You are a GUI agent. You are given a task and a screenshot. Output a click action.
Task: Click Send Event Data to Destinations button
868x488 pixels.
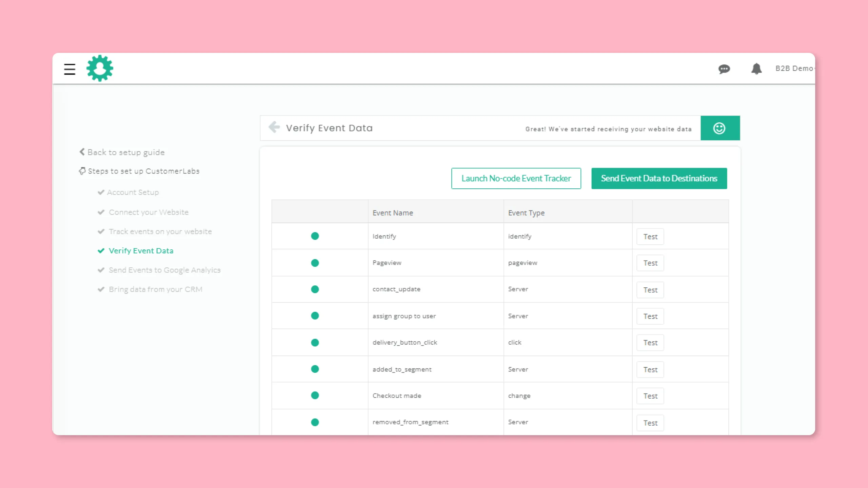coord(659,178)
